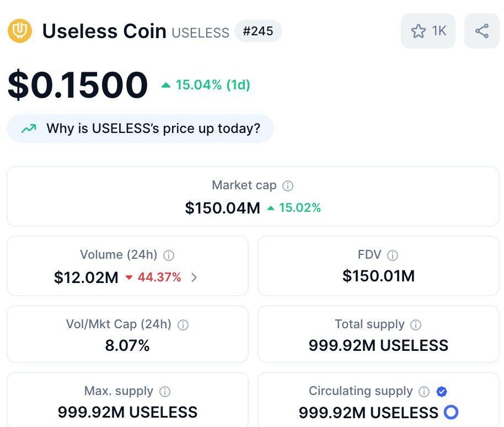This screenshot has height=427, width=504.
Task: Click the USELESS ticker symbol text
Action: [200, 33]
